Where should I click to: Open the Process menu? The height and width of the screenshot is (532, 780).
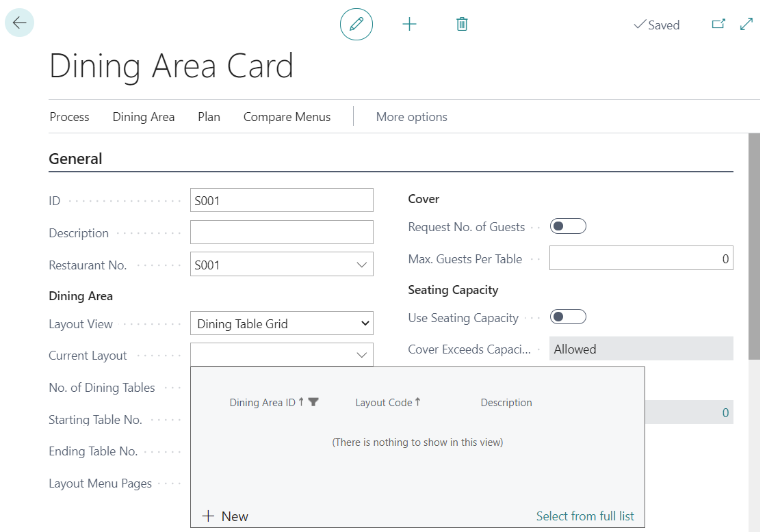coord(69,117)
